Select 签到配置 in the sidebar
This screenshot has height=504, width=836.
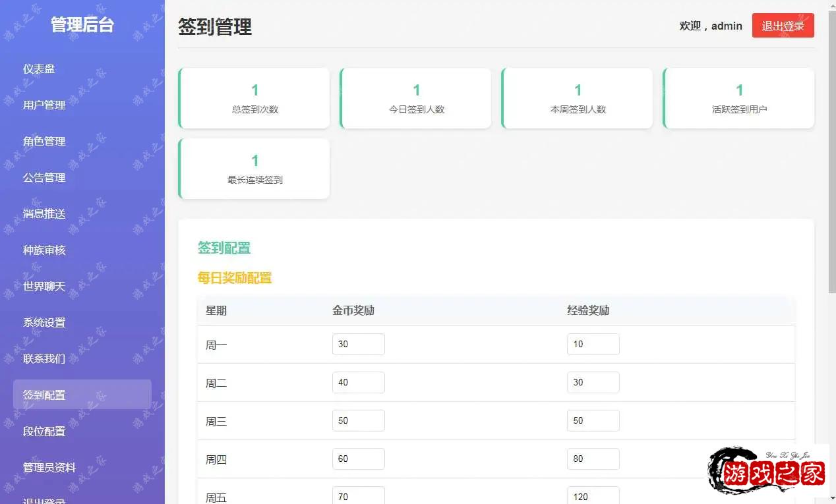click(44, 395)
